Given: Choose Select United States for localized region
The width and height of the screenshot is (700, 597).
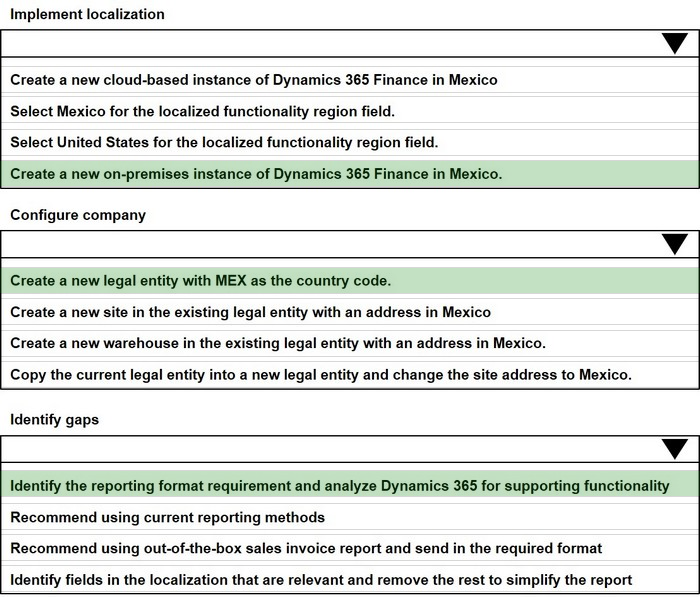Looking at the screenshot, I should [350, 142].
